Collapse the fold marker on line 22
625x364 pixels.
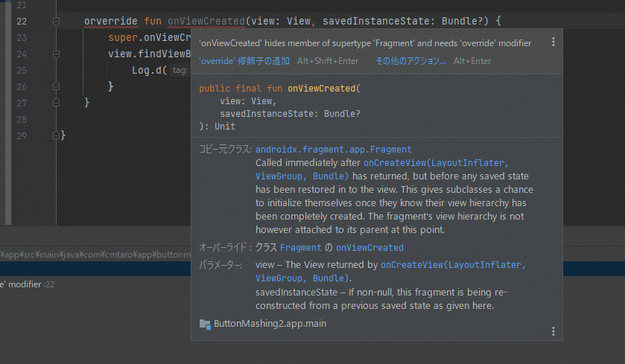[x=56, y=21]
